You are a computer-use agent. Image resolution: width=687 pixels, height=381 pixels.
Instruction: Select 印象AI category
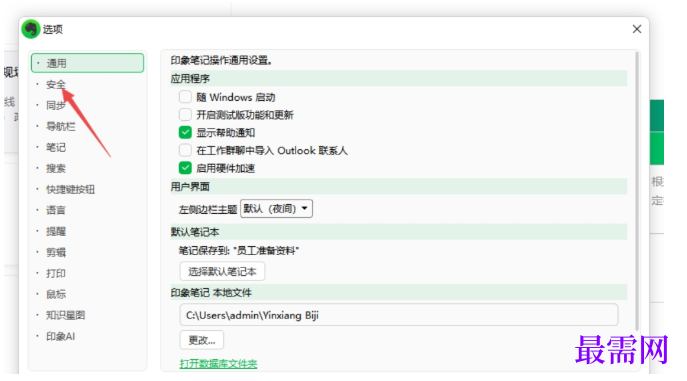(x=60, y=336)
